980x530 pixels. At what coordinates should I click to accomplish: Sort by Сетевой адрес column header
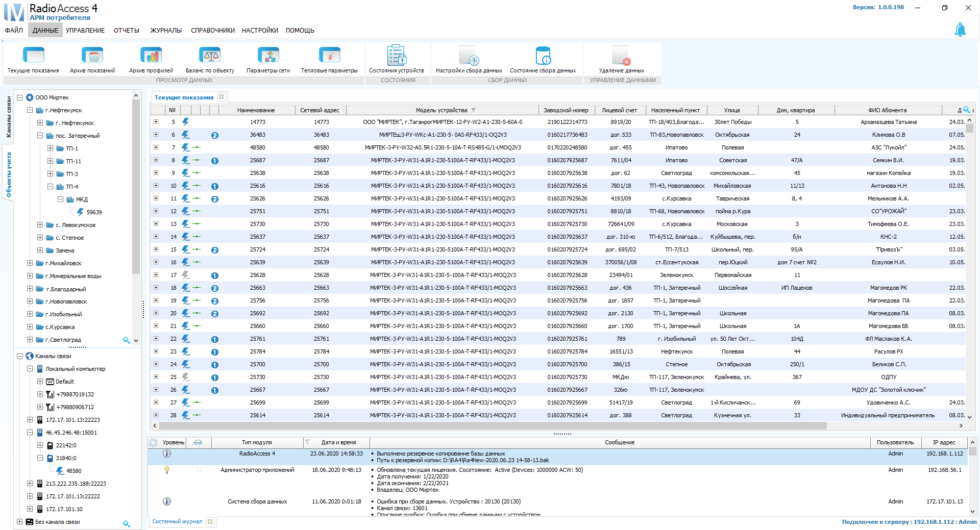(320, 110)
